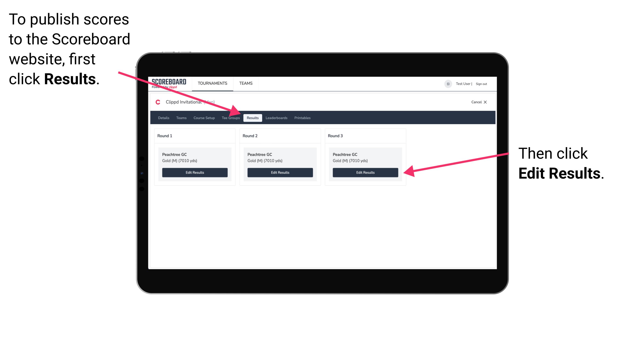The image size is (644, 346).
Task: Open the Printables tab
Action: pyautogui.click(x=302, y=118)
